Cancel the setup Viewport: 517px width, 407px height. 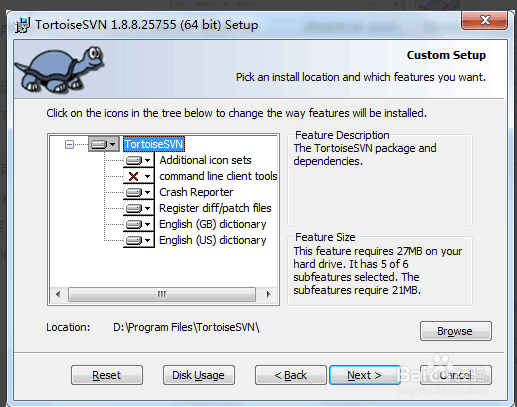pyautogui.click(x=456, y=375)
